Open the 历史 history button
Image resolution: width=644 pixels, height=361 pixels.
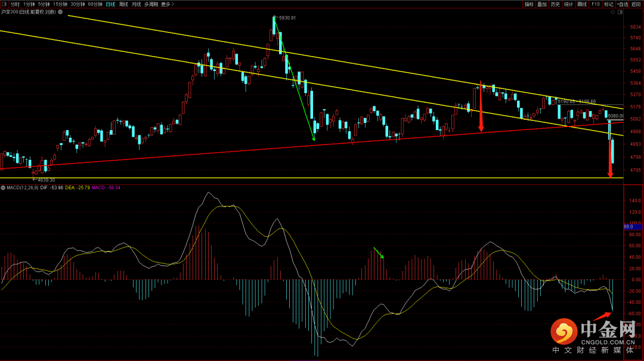pyautogui.click(x=555, y=4)
